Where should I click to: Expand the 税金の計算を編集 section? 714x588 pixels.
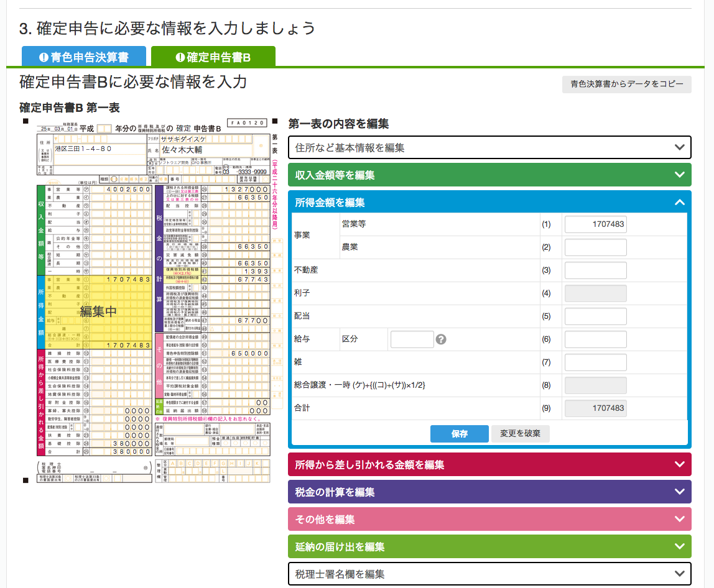[489, 492]
